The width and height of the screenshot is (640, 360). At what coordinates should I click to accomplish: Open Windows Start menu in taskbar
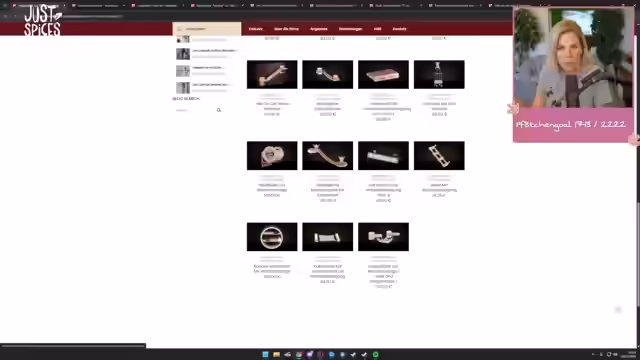point(265,354)
